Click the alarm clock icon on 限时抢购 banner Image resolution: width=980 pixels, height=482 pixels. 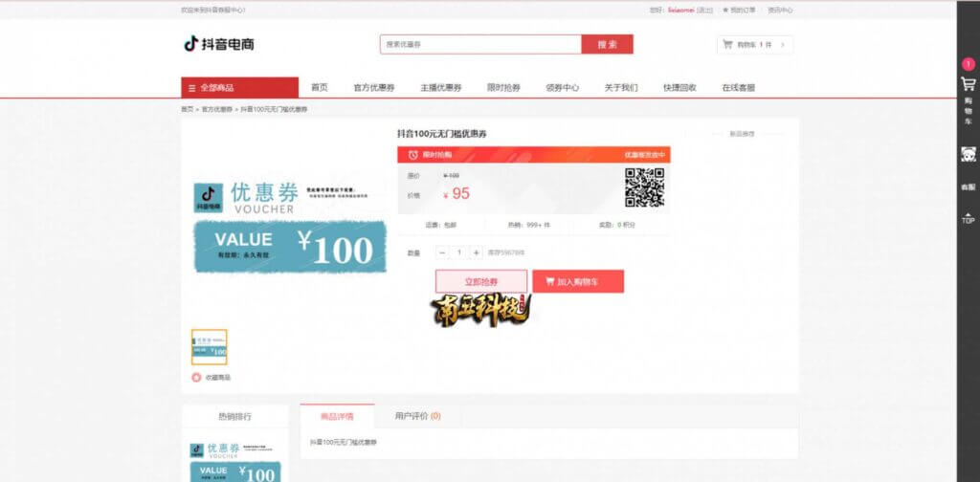pos(413,155)
